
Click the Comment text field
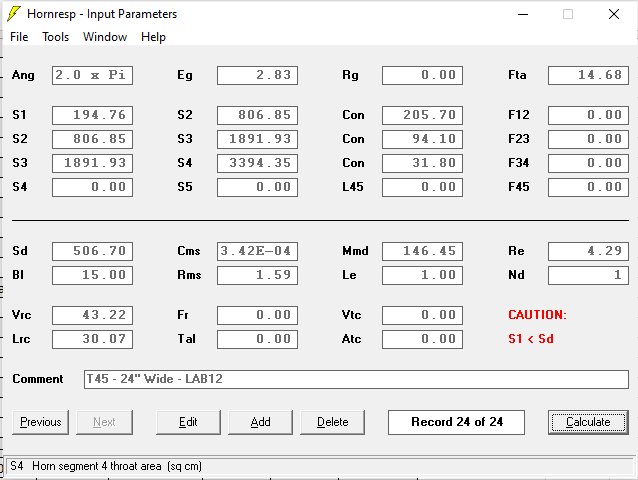coord(356,379)
